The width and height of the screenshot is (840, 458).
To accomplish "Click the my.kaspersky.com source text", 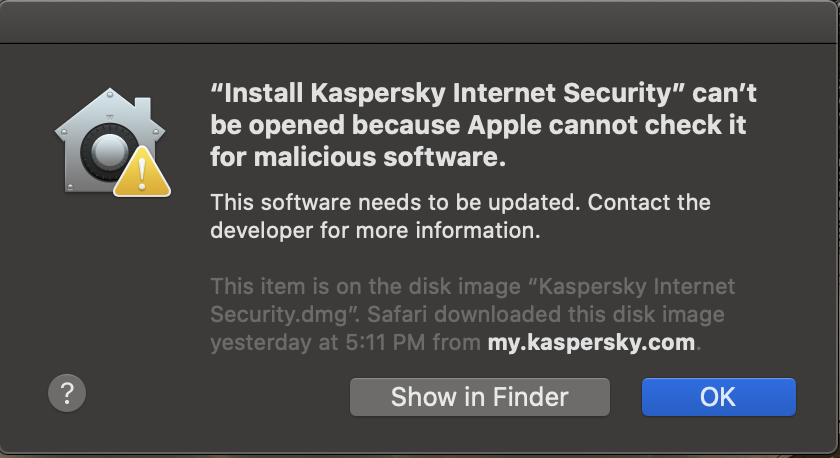I will point(591,343).
